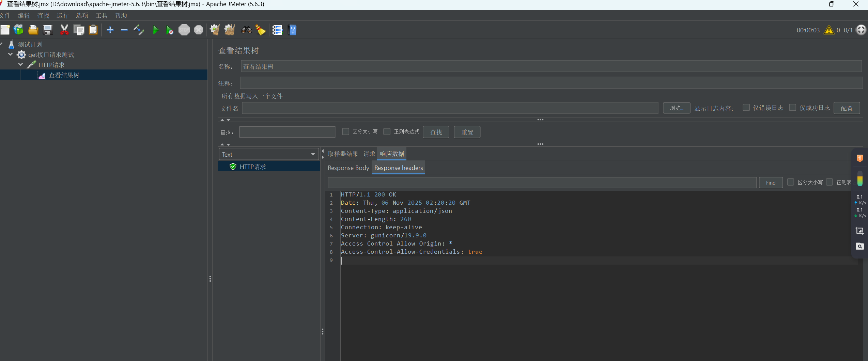Select the Response headers tab
The image size is (868, 361).
pos(399,168)
